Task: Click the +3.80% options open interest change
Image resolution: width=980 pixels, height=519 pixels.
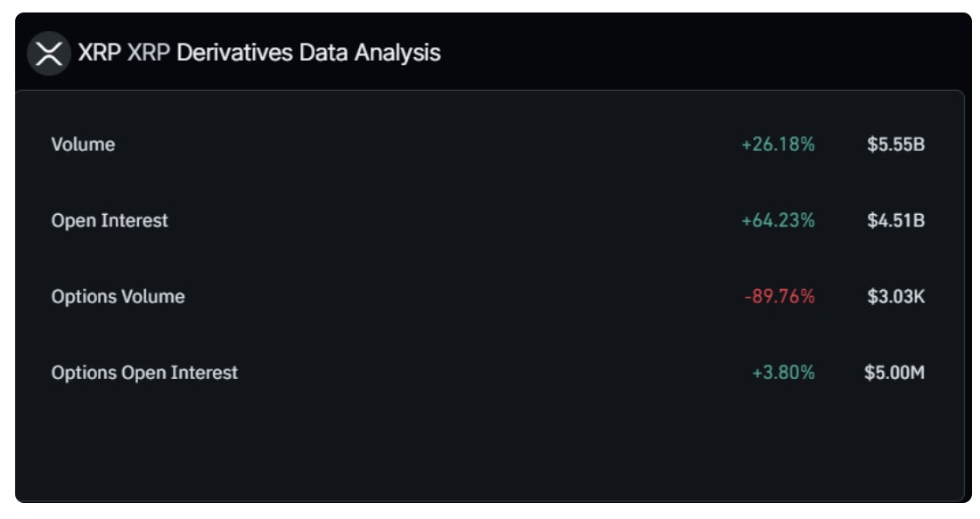Action: [x=784, y=373]
